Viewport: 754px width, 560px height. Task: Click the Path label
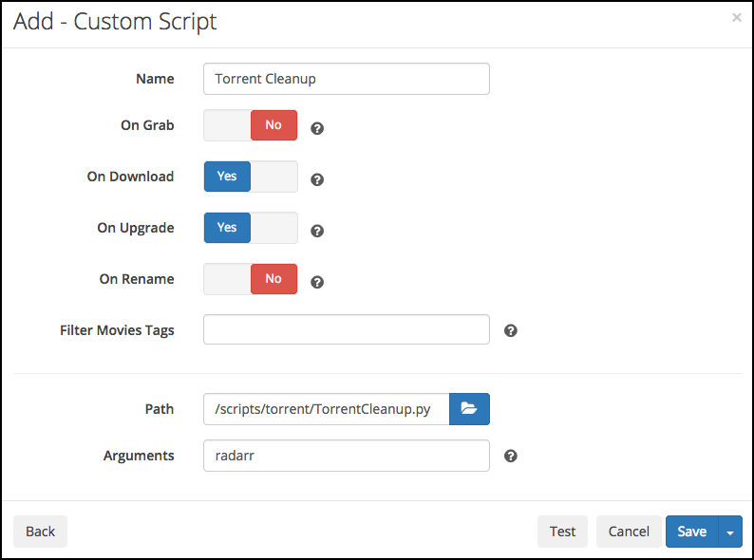click(160, 409)
